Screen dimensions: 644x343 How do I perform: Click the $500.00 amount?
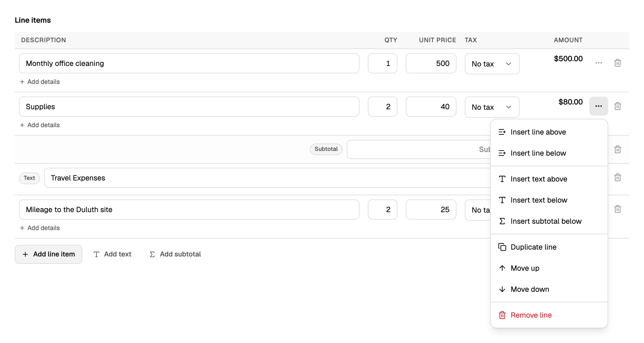(568, 59)
